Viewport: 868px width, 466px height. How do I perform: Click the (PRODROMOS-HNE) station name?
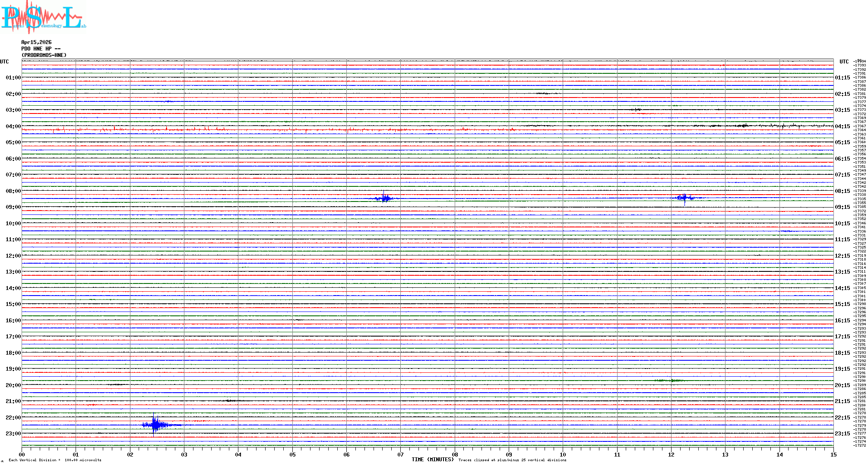pyautogui.click(x=44, y=55)
